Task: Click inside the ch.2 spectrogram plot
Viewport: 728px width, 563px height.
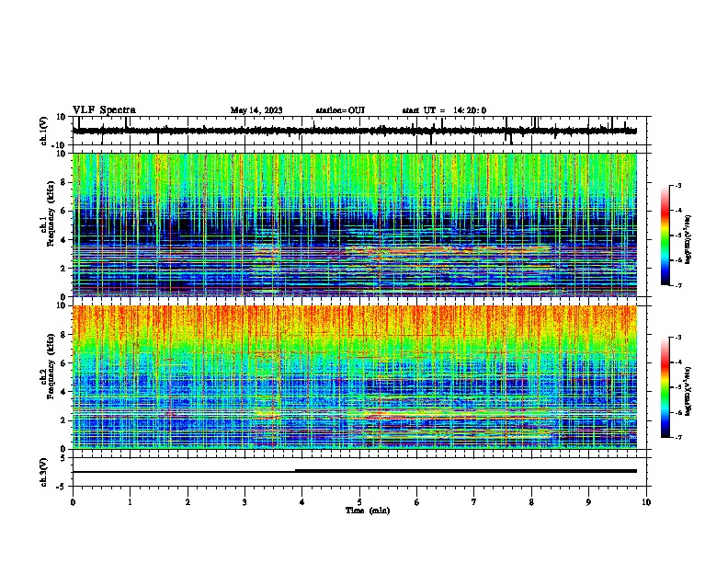Action: 355,377
